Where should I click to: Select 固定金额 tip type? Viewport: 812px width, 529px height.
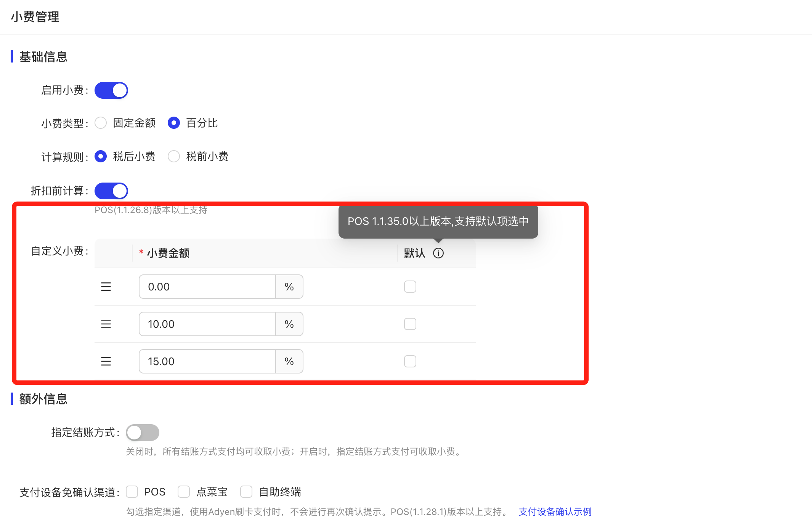click(x=101, y=123)
